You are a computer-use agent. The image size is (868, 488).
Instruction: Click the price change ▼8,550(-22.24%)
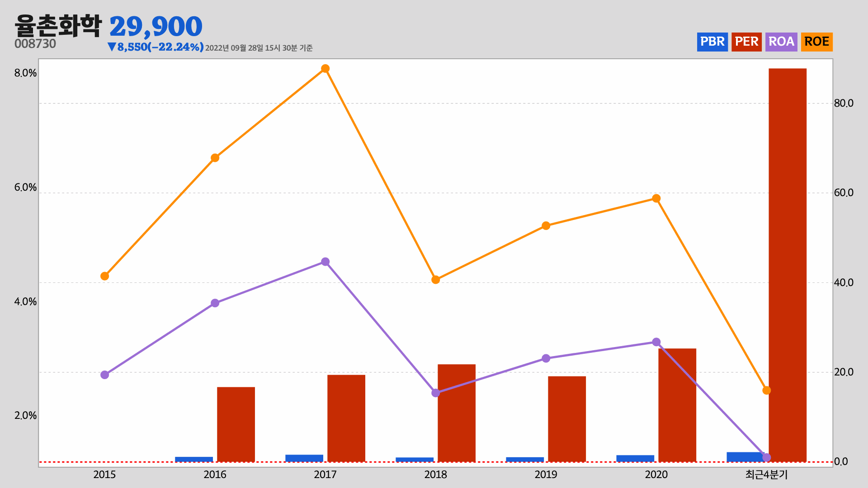156,47
